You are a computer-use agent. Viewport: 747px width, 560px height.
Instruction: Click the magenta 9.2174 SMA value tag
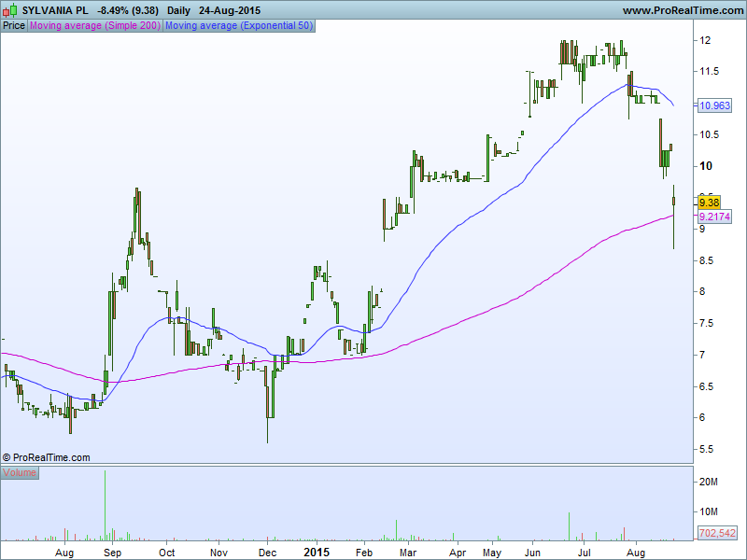(x=714, y=217)
